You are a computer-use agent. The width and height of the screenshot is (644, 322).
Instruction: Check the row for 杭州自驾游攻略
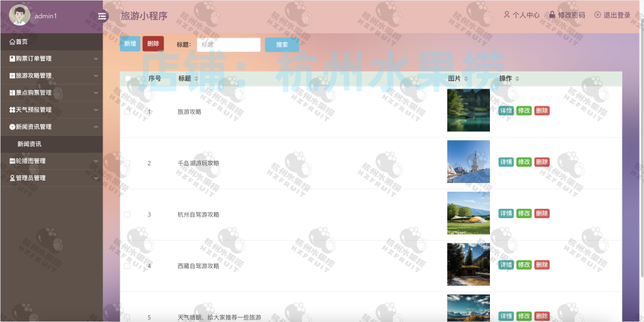pyautogui.click(x=127, y=214)
